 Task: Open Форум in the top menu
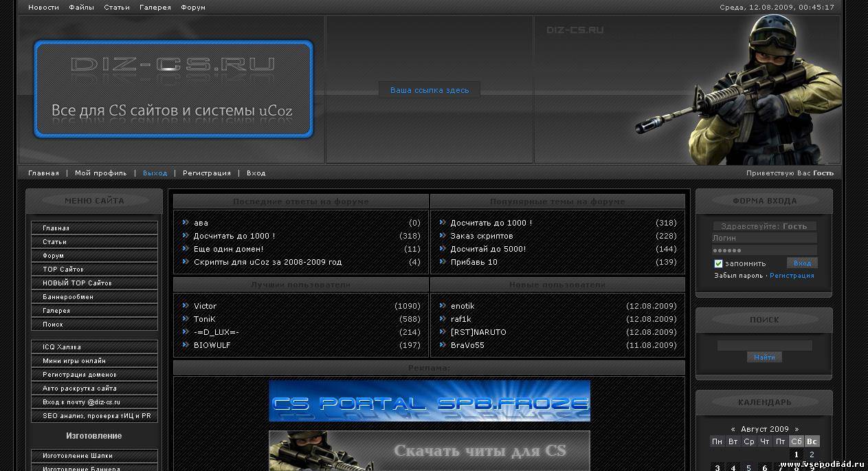click(x=193, y=8)
